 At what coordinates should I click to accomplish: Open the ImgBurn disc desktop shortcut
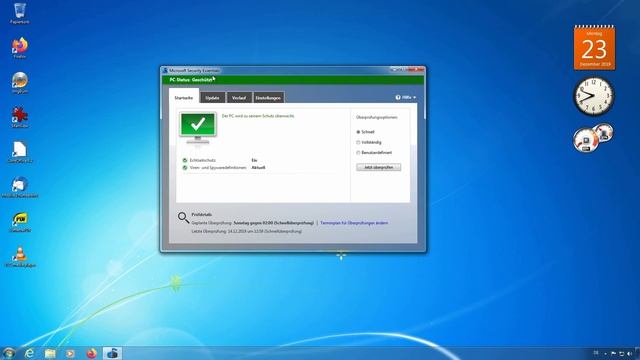(20, 82)
